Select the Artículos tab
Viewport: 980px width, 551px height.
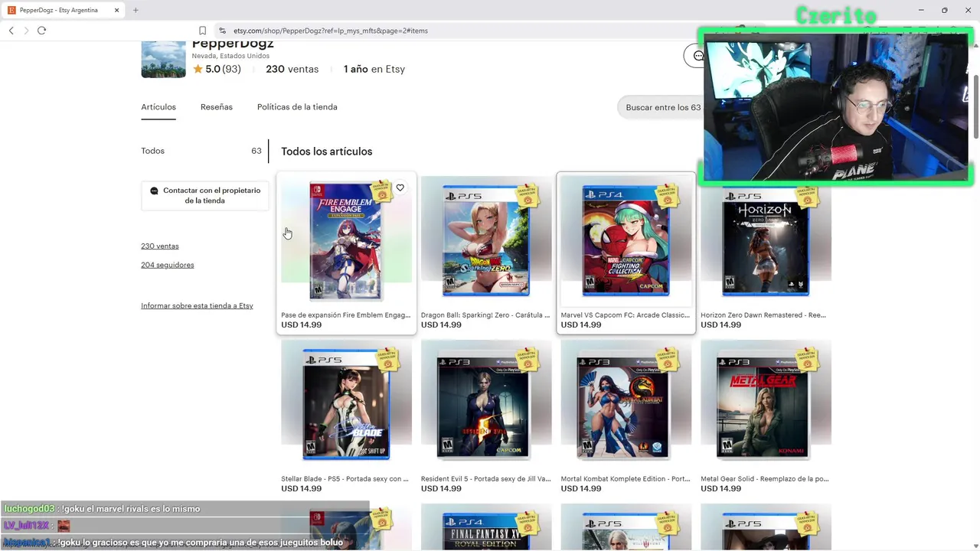tap(158, 107)
